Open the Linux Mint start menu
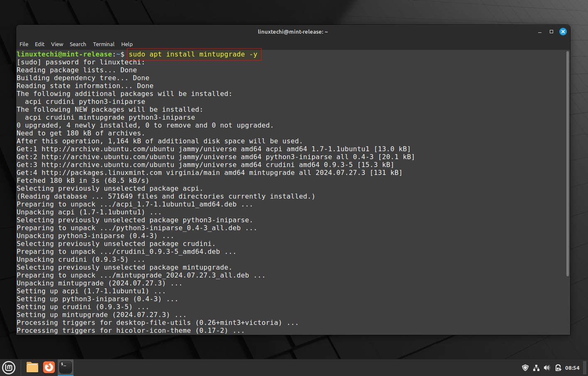This screenshot has height=376, width=588. [9, 368]
